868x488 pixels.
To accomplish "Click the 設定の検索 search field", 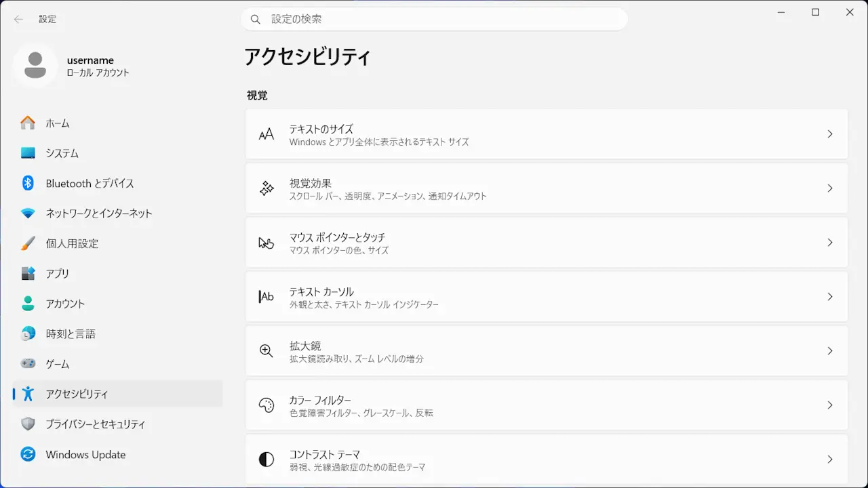I will pyautogui.click(x=434, y=19).
